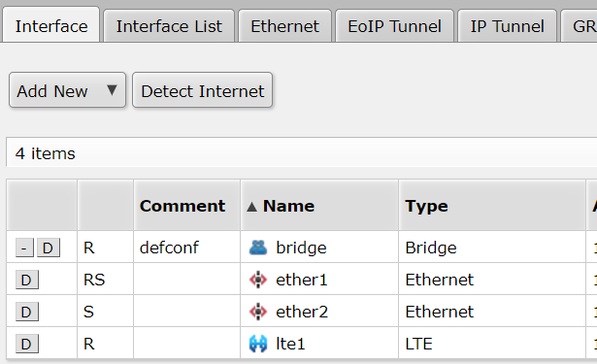
Task: Select the defconf comment cell
Action: pyautogui.click(x=186, y=248)
